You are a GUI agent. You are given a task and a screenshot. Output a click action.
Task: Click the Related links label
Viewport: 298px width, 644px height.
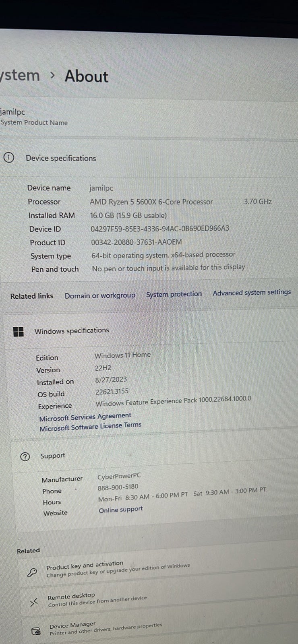[32, 296]
